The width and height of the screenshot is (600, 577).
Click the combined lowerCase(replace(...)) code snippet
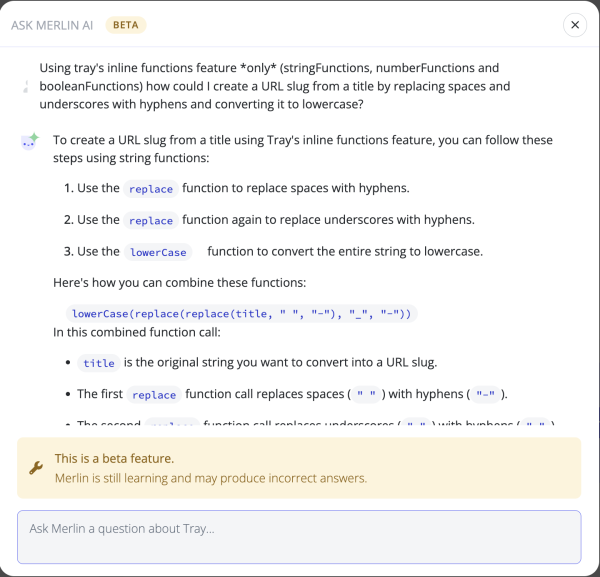[241, 313]
